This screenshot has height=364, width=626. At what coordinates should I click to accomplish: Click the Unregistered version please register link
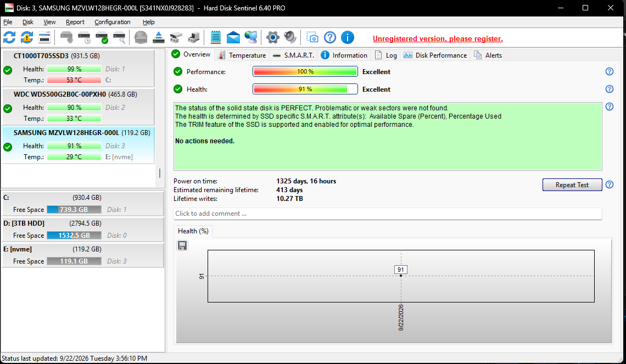tap(438, 39)
